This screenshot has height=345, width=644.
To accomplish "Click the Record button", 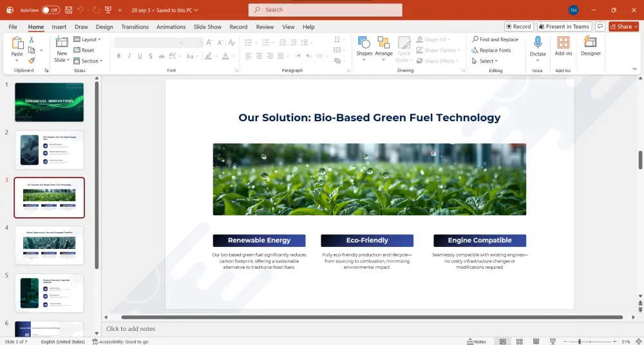I will [518, 26].
